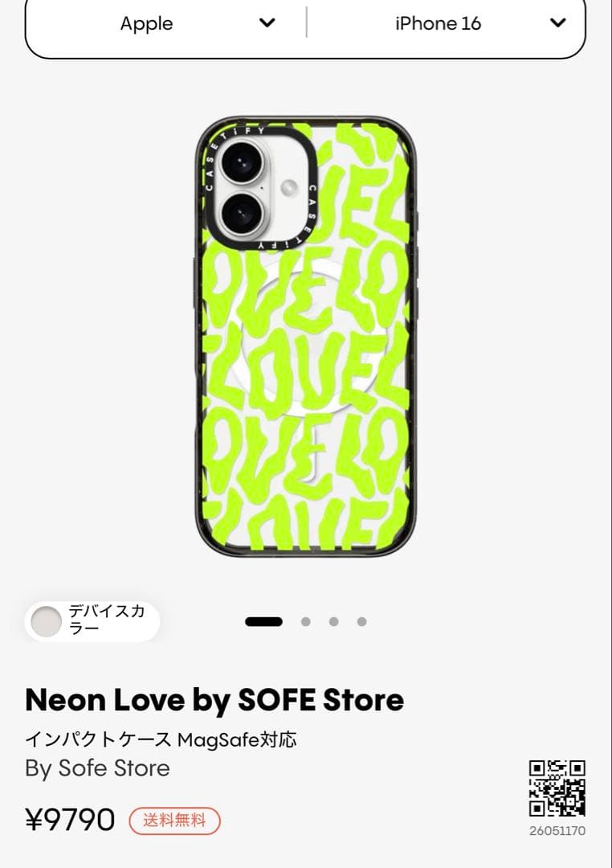Click the QR code icon

coord(557,788)
